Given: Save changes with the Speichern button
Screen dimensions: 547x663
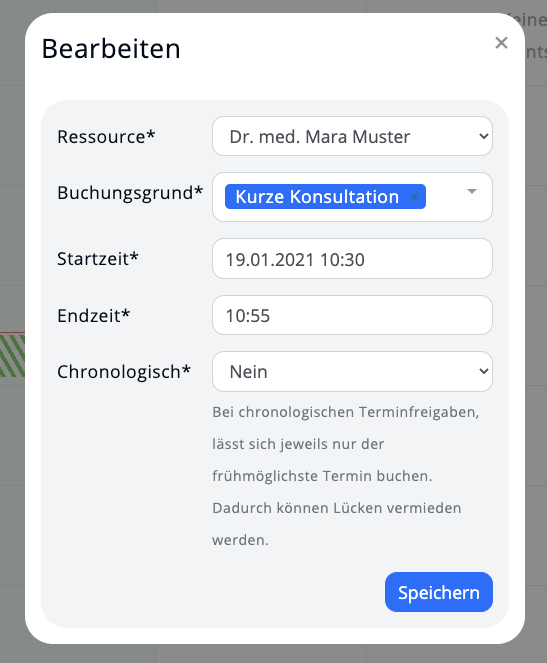Looking at the screenshot, I should click(439, 592).
